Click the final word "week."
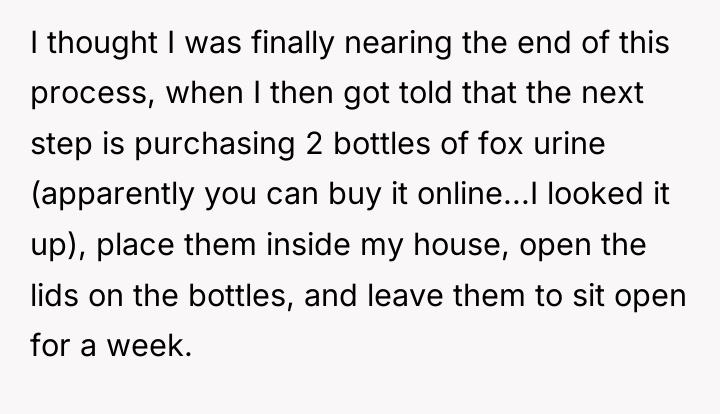 click(x=149, y=346)
